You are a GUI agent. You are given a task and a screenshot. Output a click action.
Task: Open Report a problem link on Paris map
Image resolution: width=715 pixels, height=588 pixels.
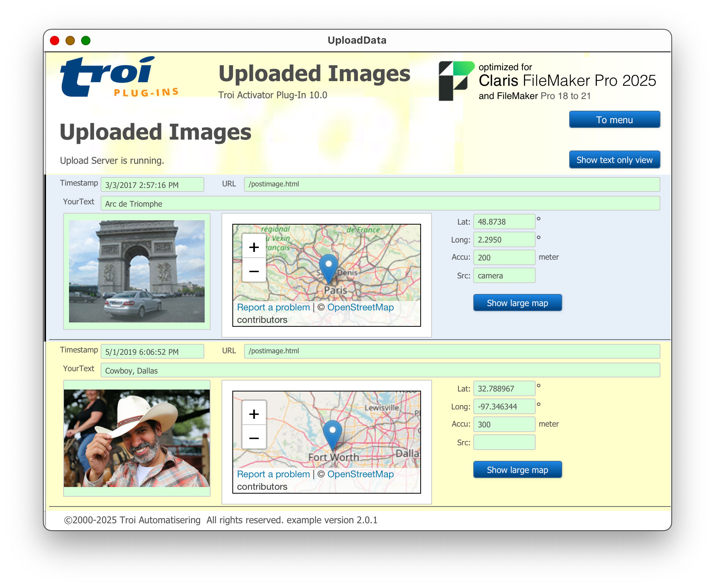point(273,307)
